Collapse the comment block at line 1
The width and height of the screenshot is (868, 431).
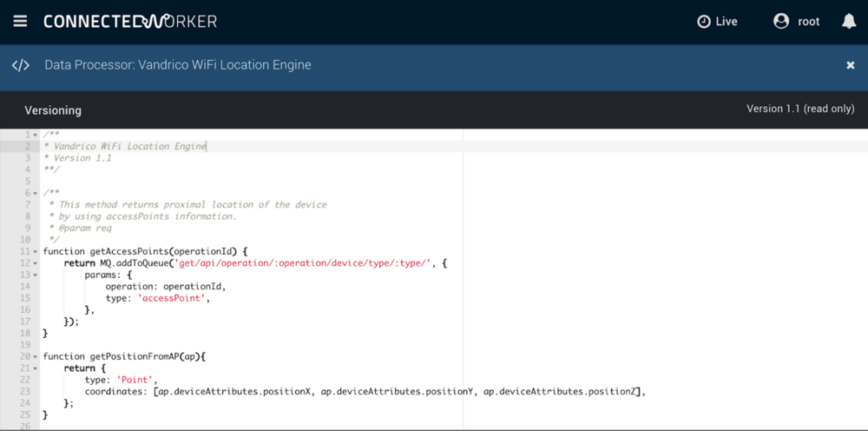[36, 136]
